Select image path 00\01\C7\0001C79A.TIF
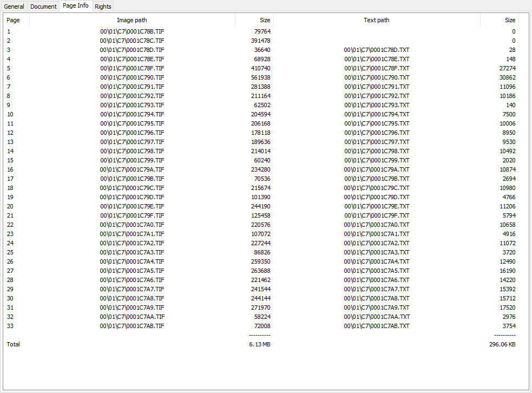This screenshot has width=532, height=393. pyautogui.click(x=132, y=169)
